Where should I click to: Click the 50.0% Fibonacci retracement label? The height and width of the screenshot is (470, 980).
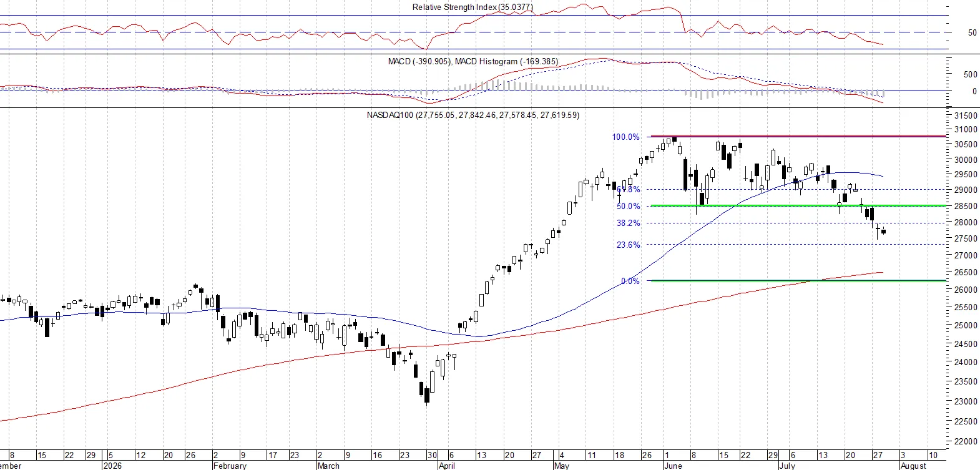[629, 206]
